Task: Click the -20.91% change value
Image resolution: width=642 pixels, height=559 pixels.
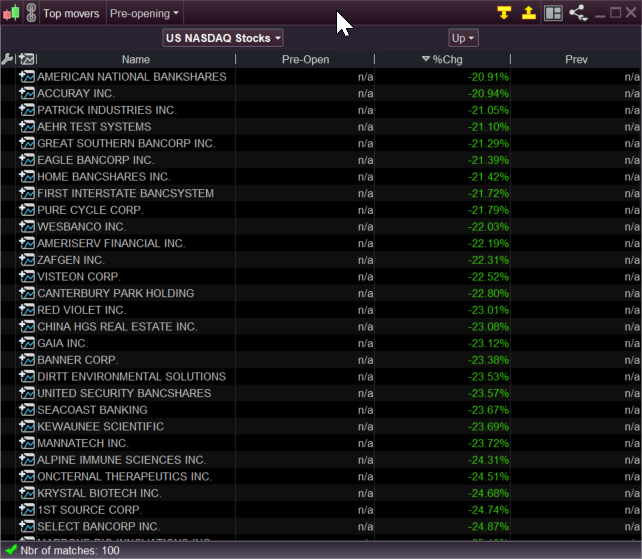Action: (x=488, y=77)
